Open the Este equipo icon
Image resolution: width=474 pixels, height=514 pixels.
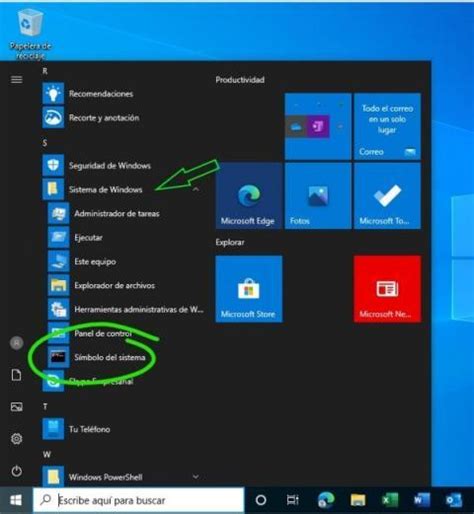click(58, 261)
